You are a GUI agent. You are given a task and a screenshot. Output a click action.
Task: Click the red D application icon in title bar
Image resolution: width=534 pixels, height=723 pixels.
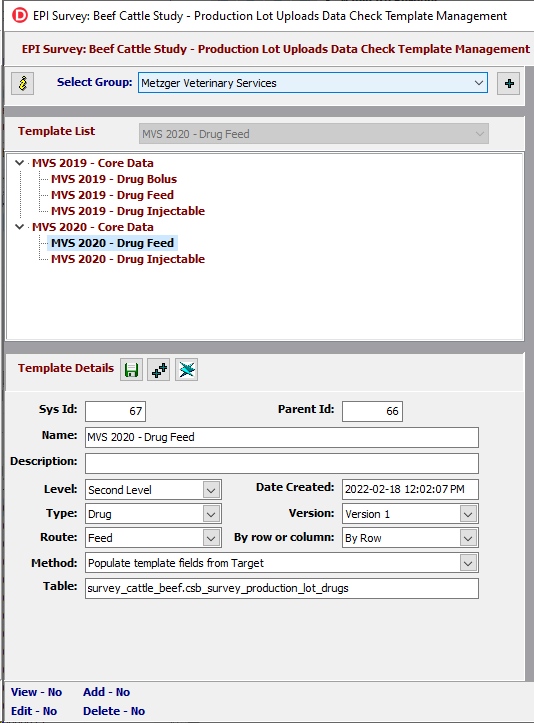[20, 16]
